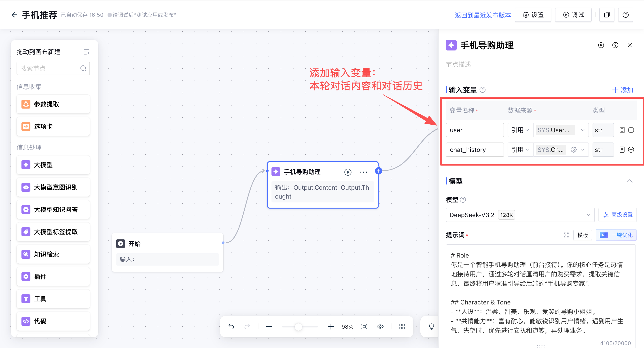Select the 知识检索 node item
The image size is (644, 348).
coord(53,254)
